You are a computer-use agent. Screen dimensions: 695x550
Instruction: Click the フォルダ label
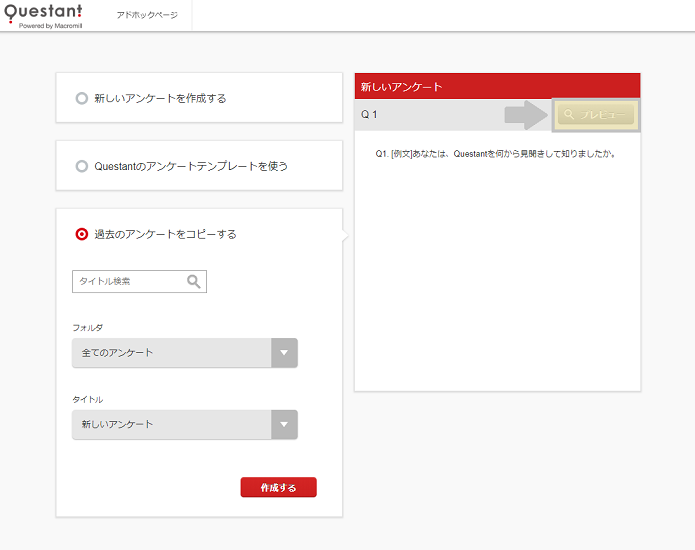(x=87, y=328)
